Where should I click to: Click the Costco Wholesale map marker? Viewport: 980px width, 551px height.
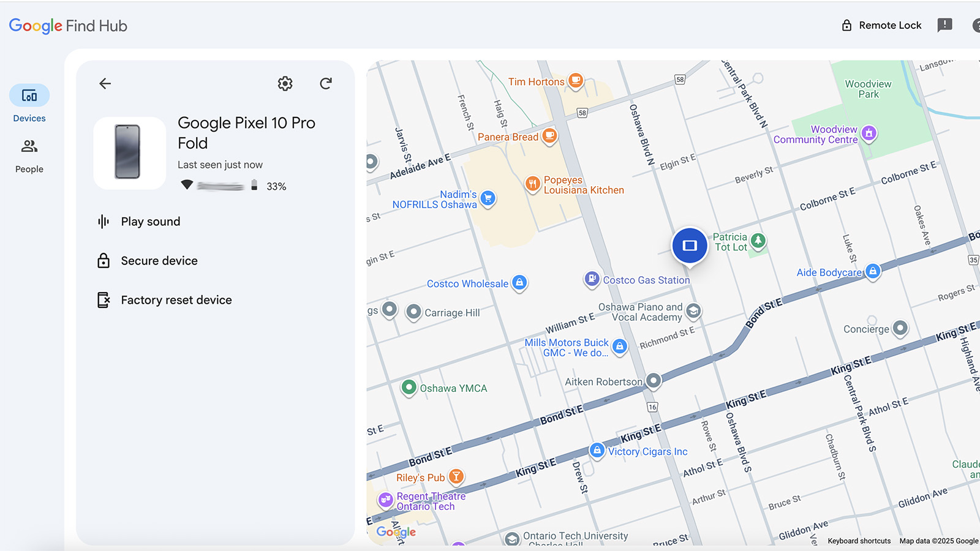tap(519, 283)
